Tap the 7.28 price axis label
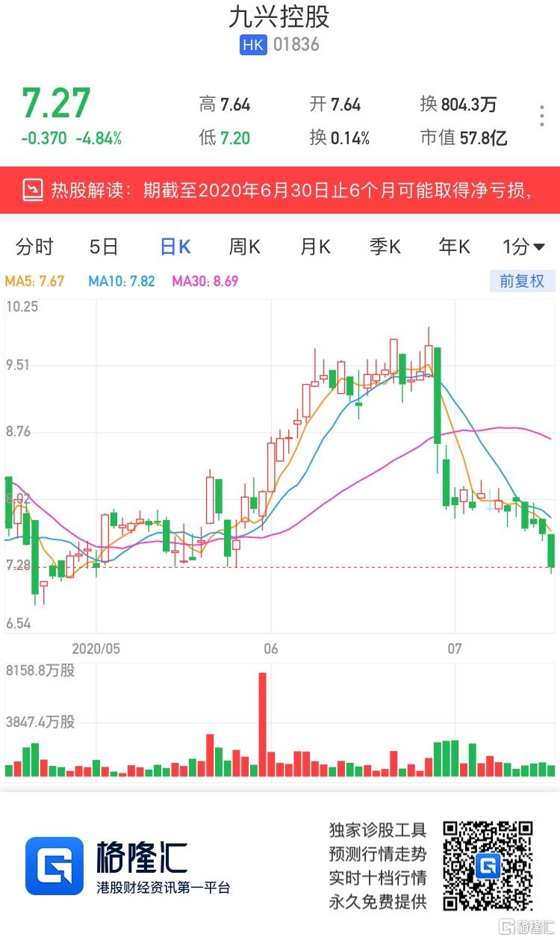Image resolution: width=560 pixels, height=940 pixels. (x=18, y=565)
